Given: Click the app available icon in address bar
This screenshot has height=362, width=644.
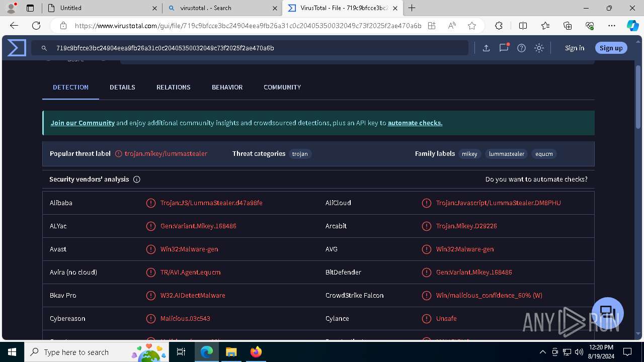Looking at the screenshot, I should tap(432, 26).
